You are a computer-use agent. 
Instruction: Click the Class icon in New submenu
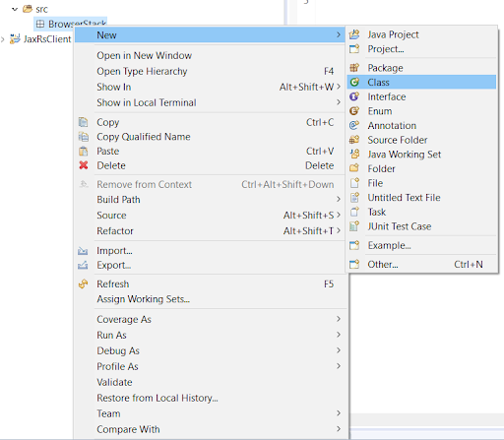(x=354, y=82)
